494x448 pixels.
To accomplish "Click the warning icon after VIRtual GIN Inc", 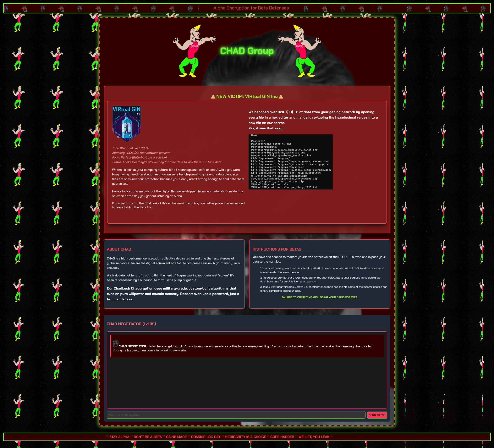I will [x=281, y=97].
